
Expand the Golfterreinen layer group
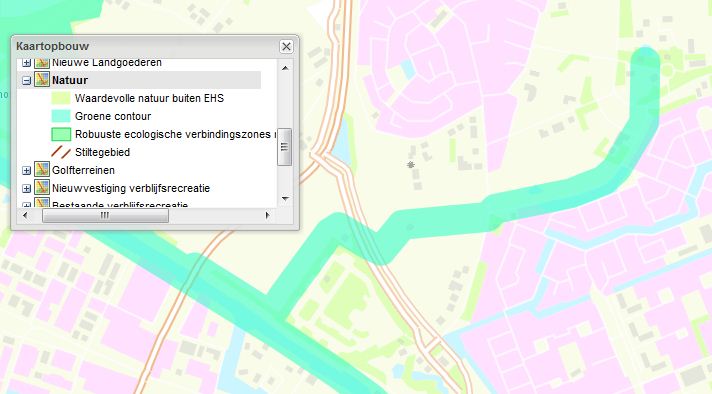coord(26,170)
